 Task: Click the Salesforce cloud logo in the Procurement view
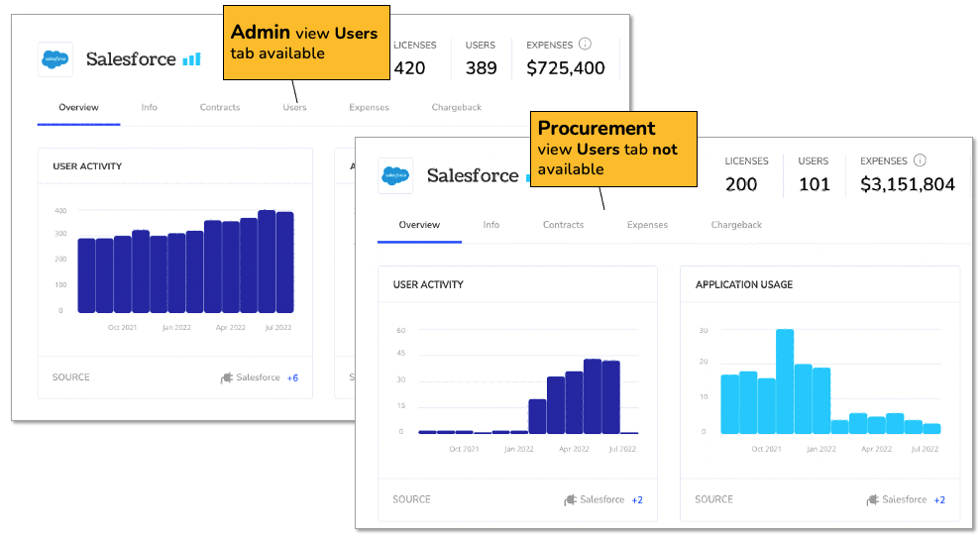[395, 175]
